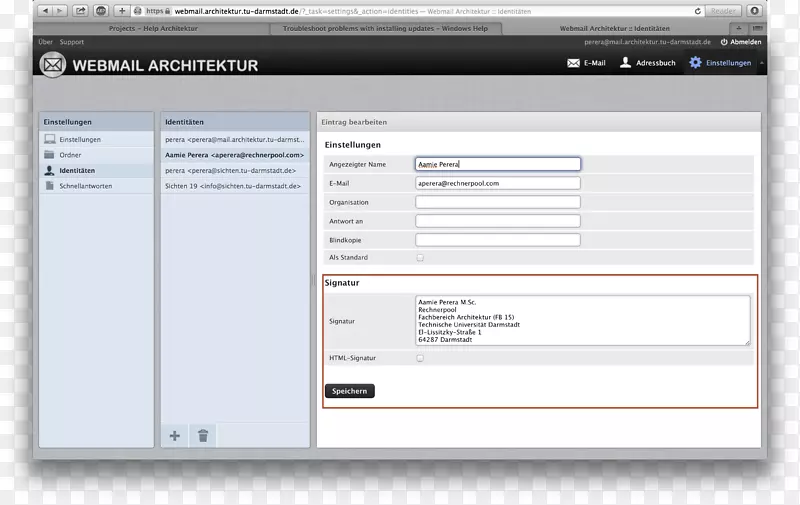Click the Organisation input field
This screenshot has width=800, height=505.
click(x=497, y=202)
